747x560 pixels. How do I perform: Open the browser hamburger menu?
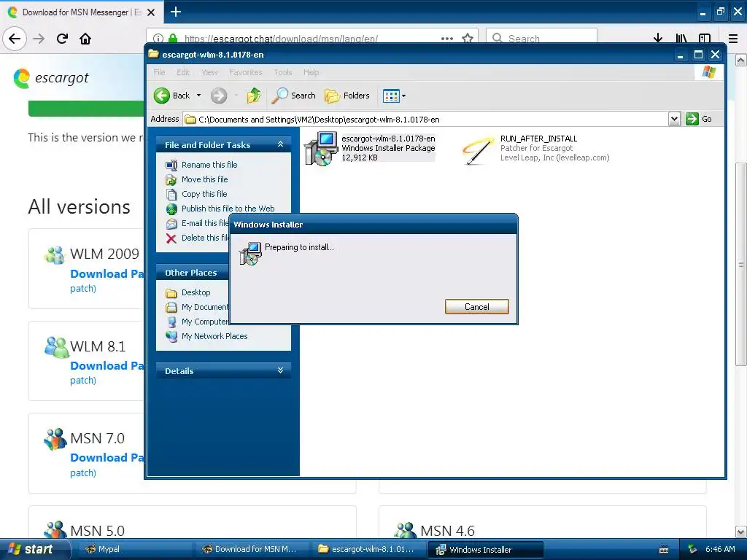click(733, 39)
